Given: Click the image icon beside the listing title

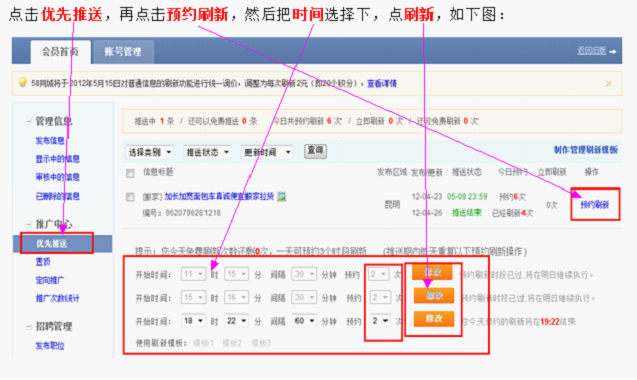Looking at the screenshot, I should click(282, 197).
